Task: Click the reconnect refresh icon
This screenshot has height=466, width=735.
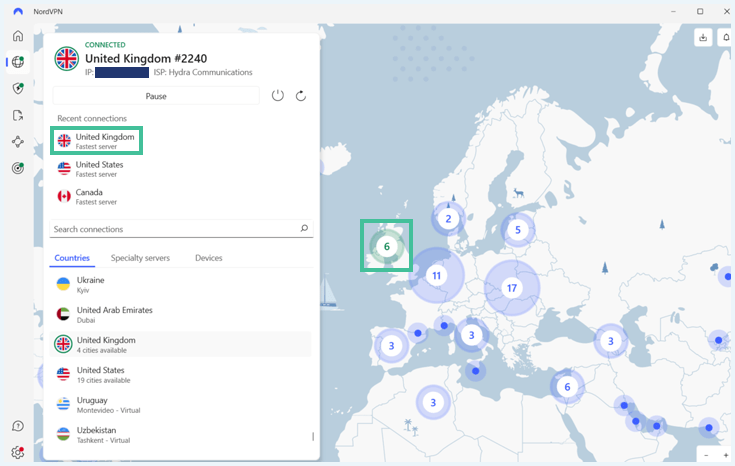Action: 300,96
